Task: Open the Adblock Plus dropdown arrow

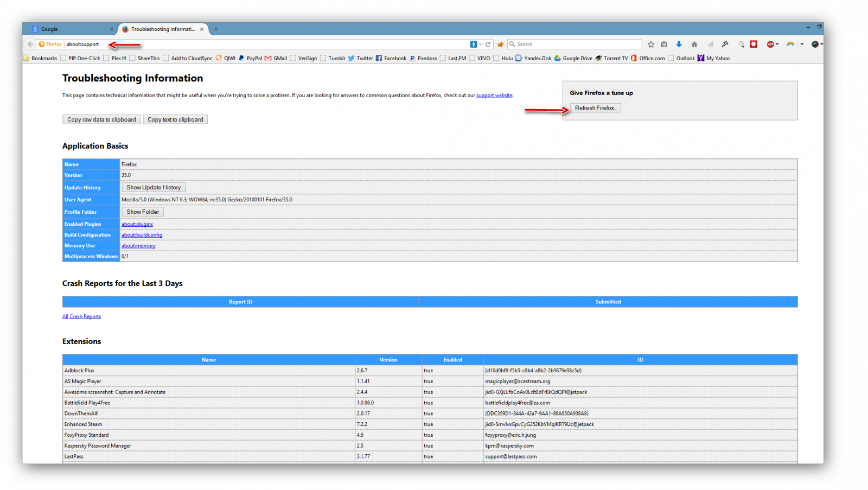Action: (x=777, y=44)
